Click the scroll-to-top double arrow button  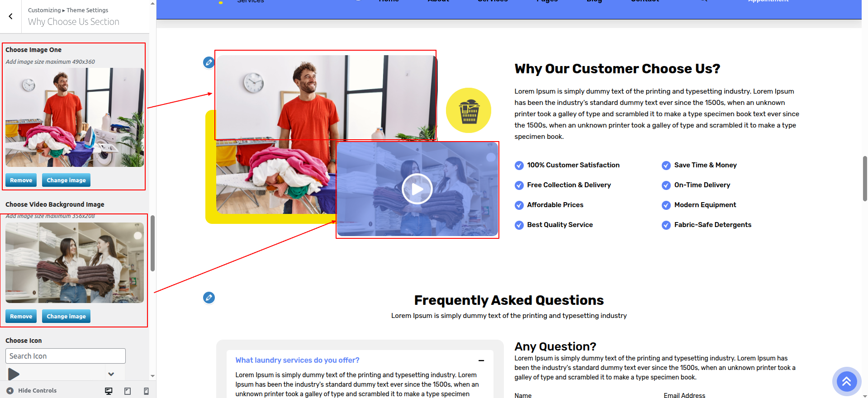846,382
